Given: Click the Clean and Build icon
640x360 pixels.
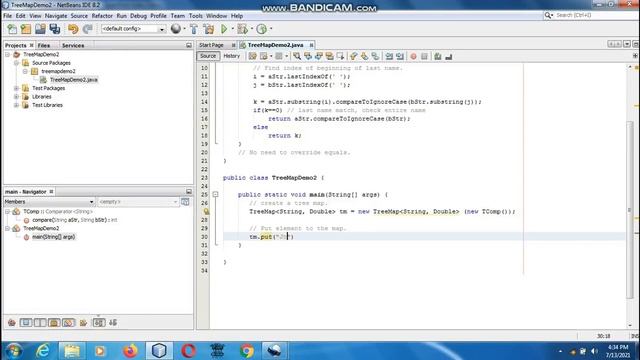Looking at the screenshot, I should tap(209, 29).
